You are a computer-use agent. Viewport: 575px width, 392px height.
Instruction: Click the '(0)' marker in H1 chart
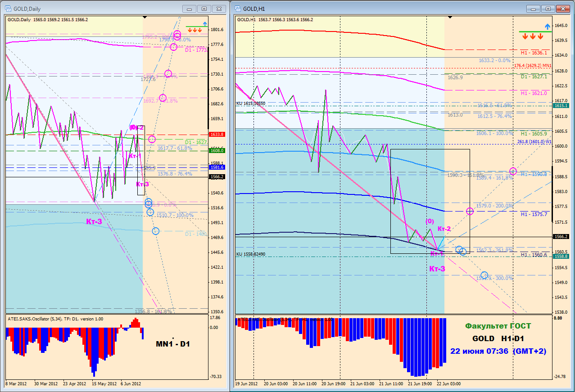[430, 221]
